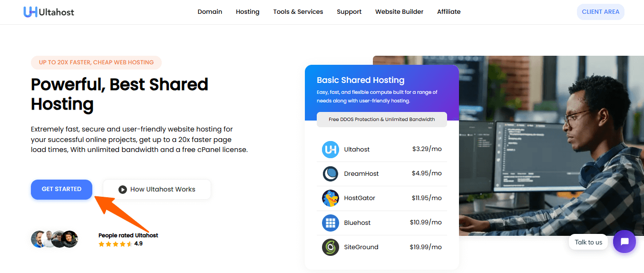The height and width of the screenshot is (273, 644).
Task: Click the DreamHost moon logo icon
Action: tap(330, 174)
